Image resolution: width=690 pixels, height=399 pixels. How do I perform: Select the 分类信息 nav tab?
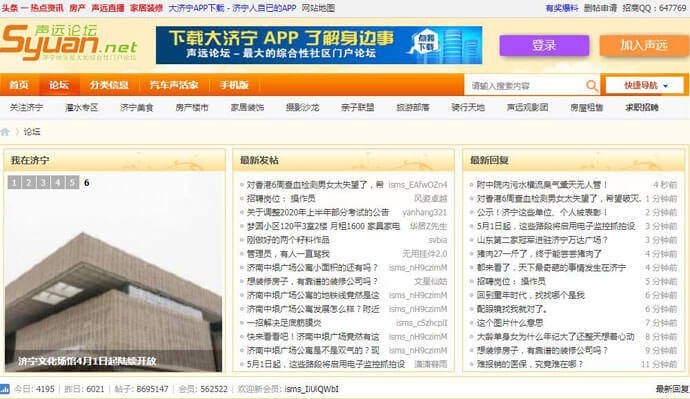point(109,85)
